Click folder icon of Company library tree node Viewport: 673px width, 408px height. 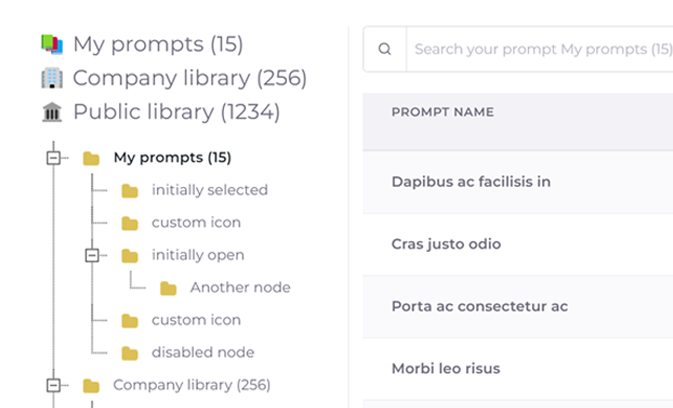pos(91,385)
